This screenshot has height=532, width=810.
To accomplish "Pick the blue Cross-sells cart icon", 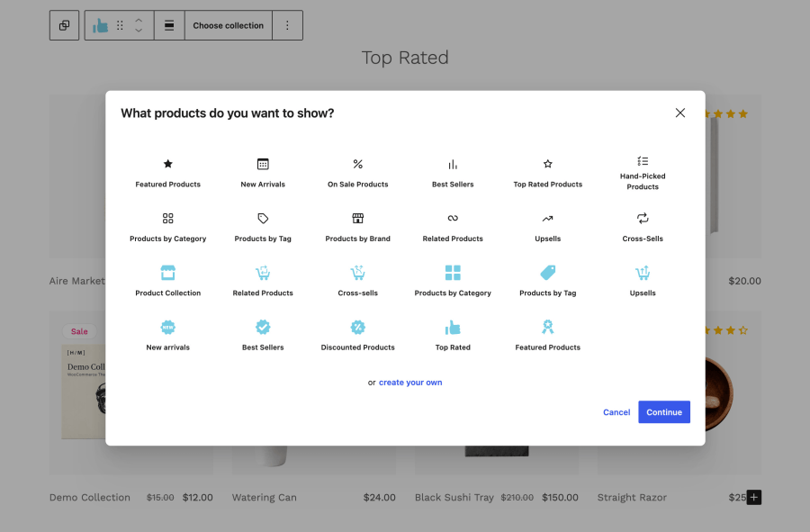I will pyautogui.click(x=358, y=272).
